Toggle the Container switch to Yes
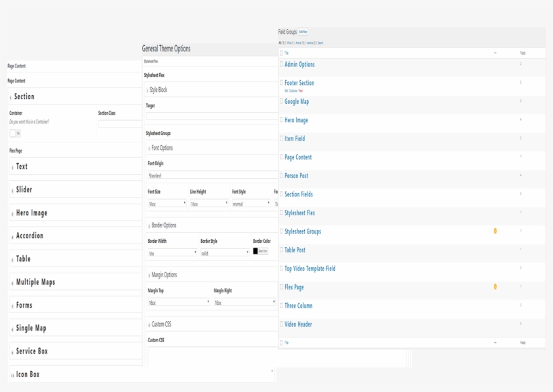 [14, 132]
